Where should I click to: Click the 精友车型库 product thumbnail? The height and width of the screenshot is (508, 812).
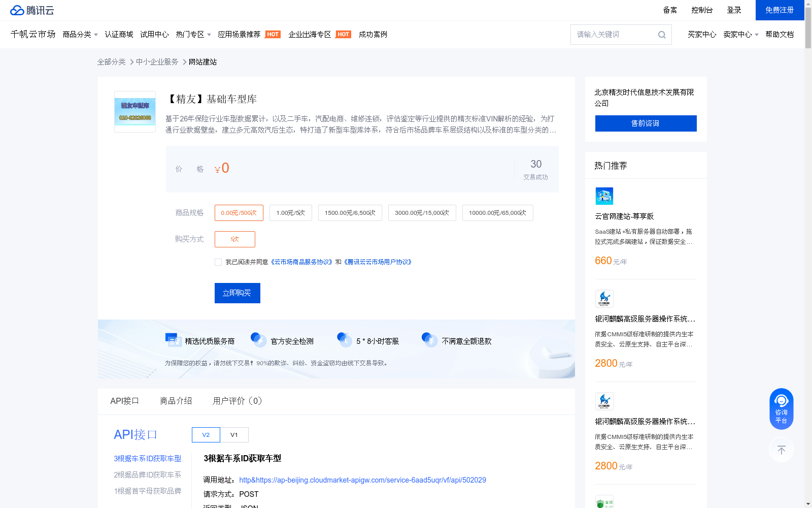pos(135,112)
